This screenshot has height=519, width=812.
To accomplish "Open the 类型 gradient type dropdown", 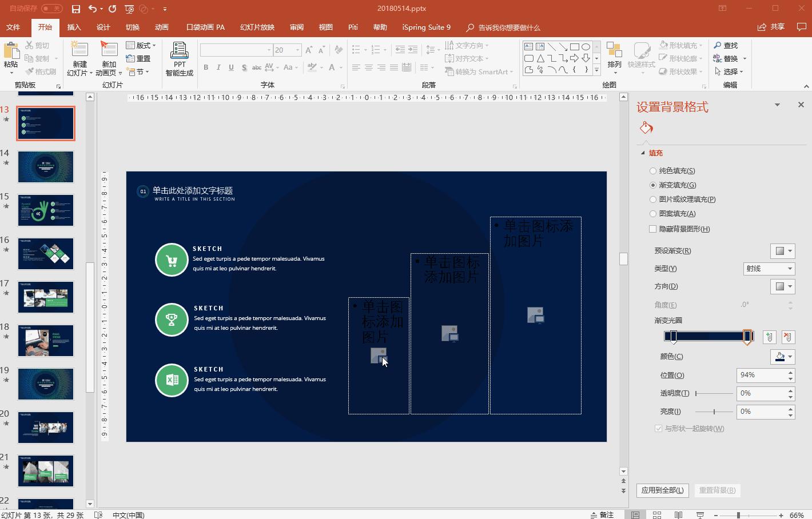I will 769,269.
